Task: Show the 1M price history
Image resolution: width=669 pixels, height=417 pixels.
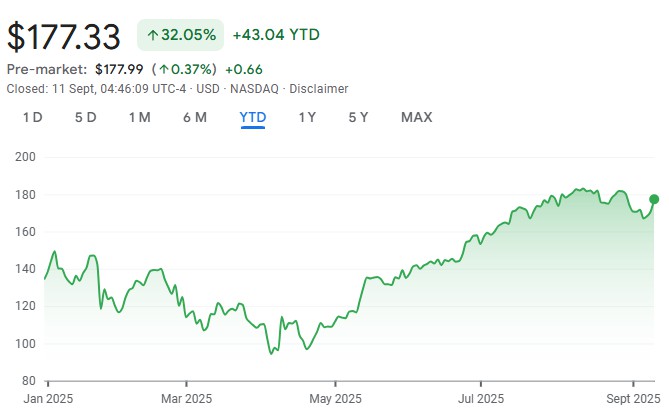Action: (139, 117)
